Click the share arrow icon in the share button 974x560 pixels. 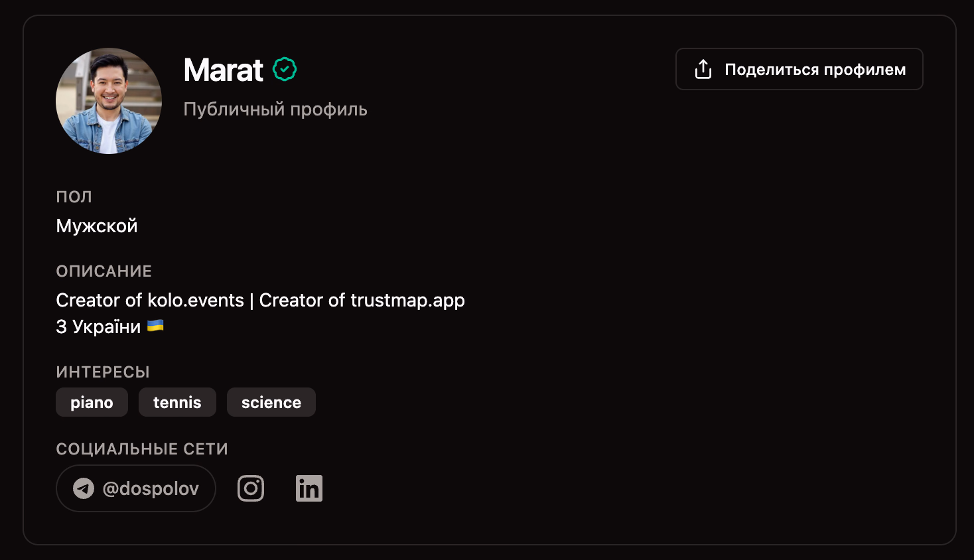click(x=703, y=69)
